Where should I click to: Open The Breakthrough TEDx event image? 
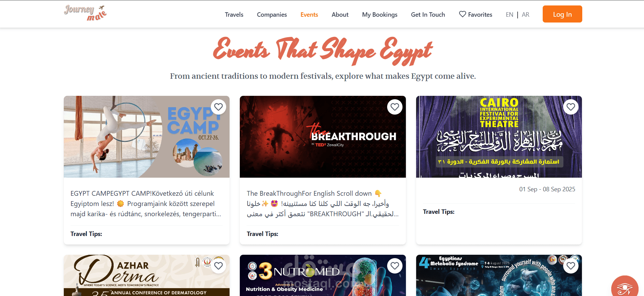323,137
